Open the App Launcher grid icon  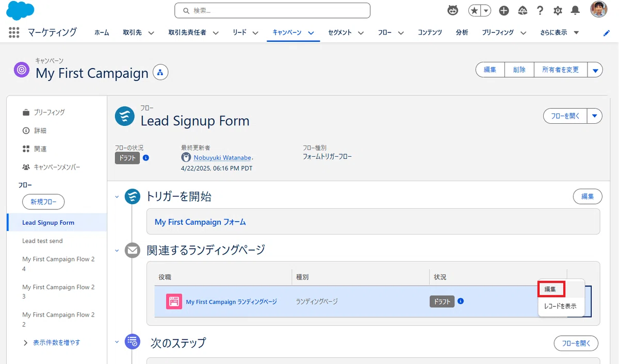pyautogui.click(x=14, y=32)
